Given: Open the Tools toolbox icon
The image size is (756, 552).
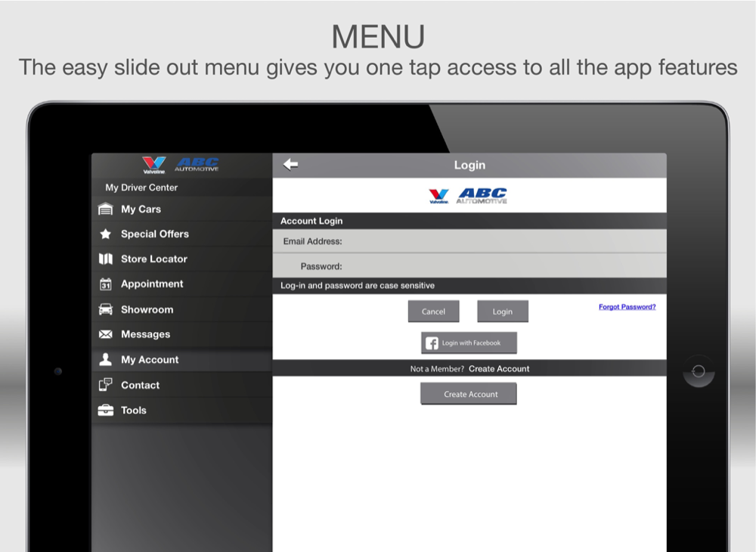Looking at the screenshot, I should click(x=106, y=411).
